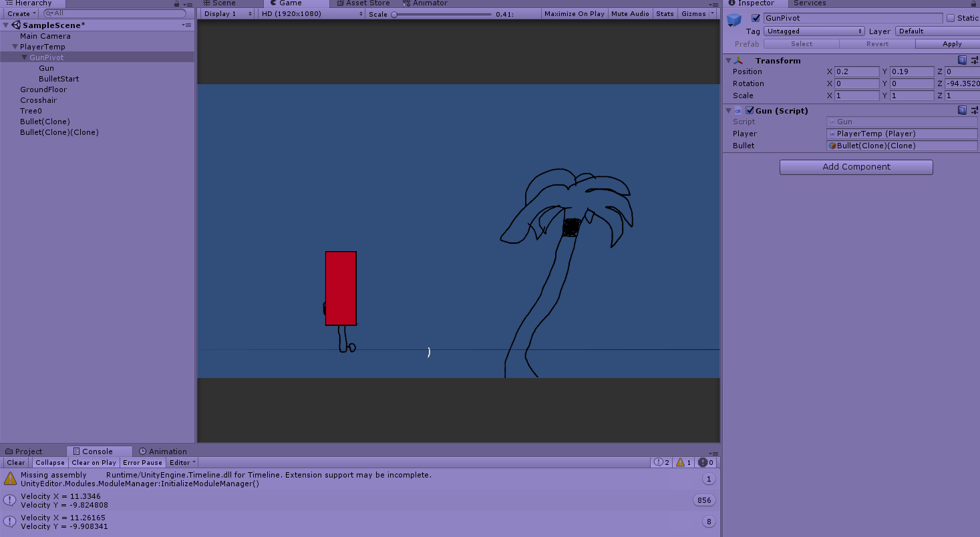Click the C# script icon beside Gun (Script)
980x537 pixels.
[x=738, y=111]
